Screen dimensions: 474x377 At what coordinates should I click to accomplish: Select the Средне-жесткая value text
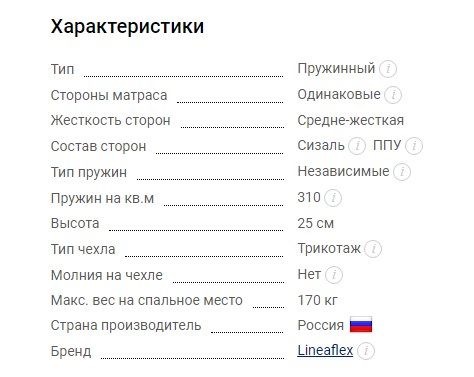point(350,120)
